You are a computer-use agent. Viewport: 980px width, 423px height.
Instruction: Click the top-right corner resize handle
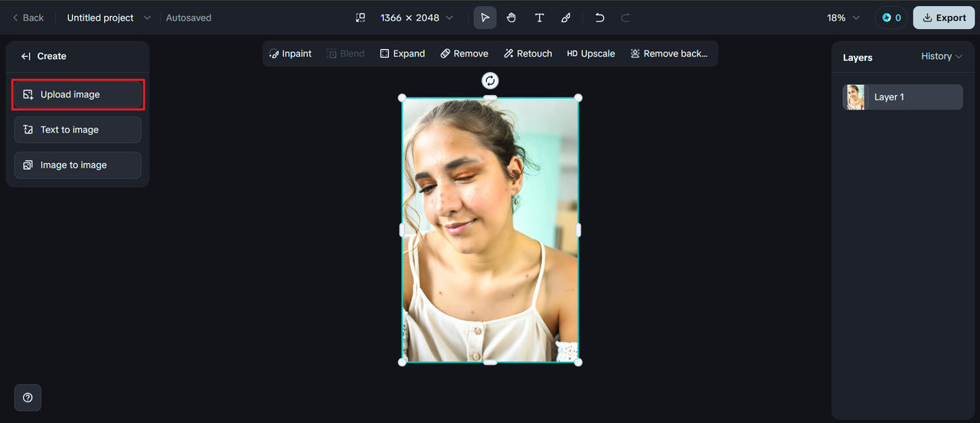(x=578, y=97)
